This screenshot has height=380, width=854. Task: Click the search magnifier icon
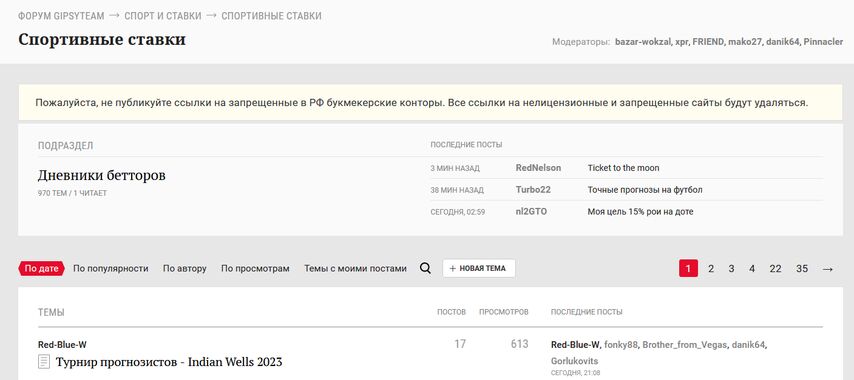point(425,268)
